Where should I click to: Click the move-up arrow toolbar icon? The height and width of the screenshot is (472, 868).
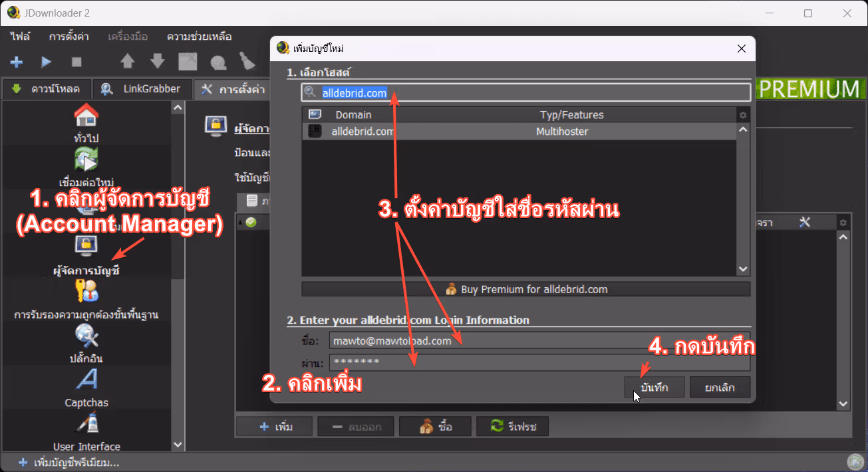[x=127, y=62]
